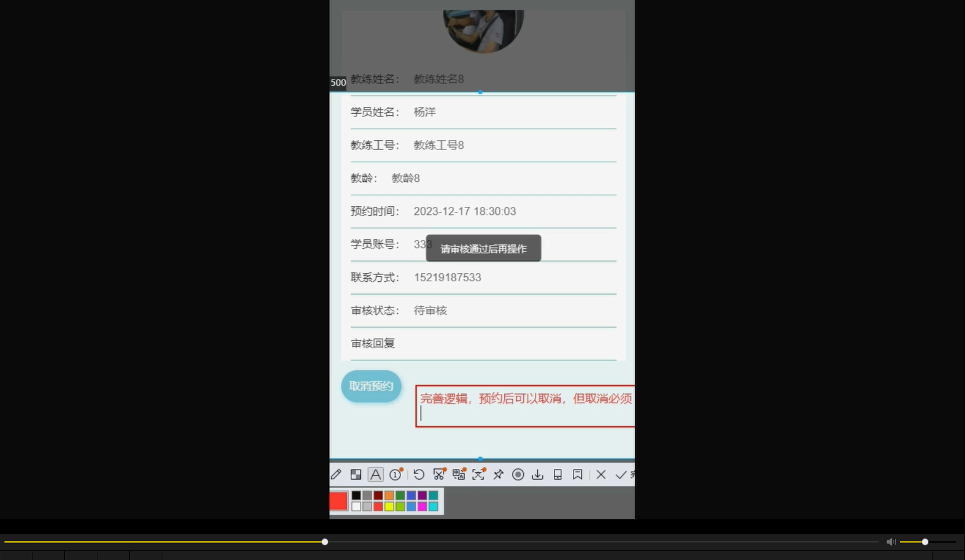Pin the screenshot to the screen

498,474
